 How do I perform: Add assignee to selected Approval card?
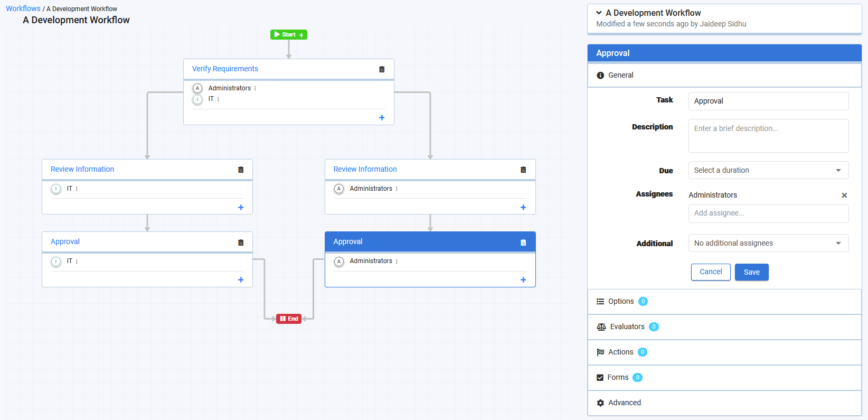(x=523, y=280)
